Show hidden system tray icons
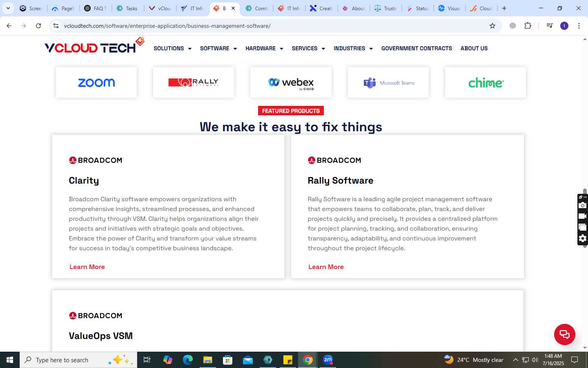The image size is (588, 368). tap(515, 360)
